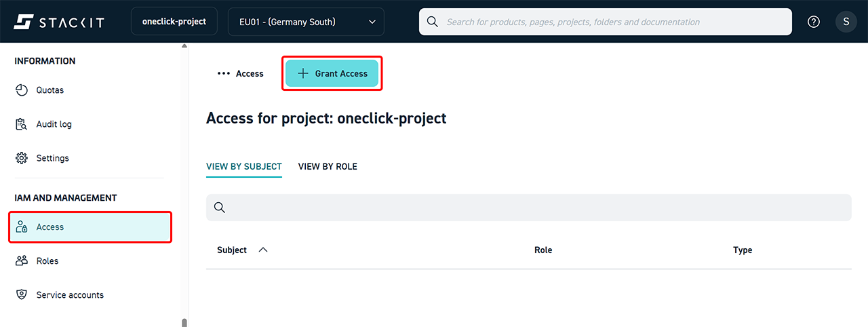Screen dimensions: 868x327
Task: Click the Service accounts shield icon
Action: point(22,295)
